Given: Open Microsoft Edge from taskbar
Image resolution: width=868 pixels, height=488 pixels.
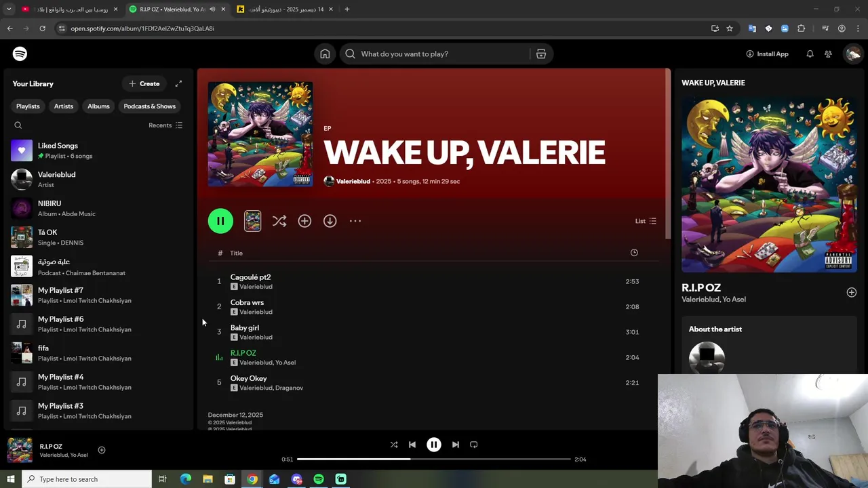Looking at the screenshot, I should click(x=185, y=479).
